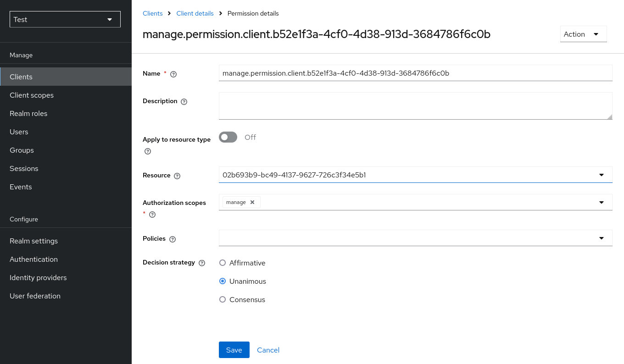The height and width of the screenshot is (364, 624).
Task: Open the Decision strategy help tooltip
Action: coord(202,263)
